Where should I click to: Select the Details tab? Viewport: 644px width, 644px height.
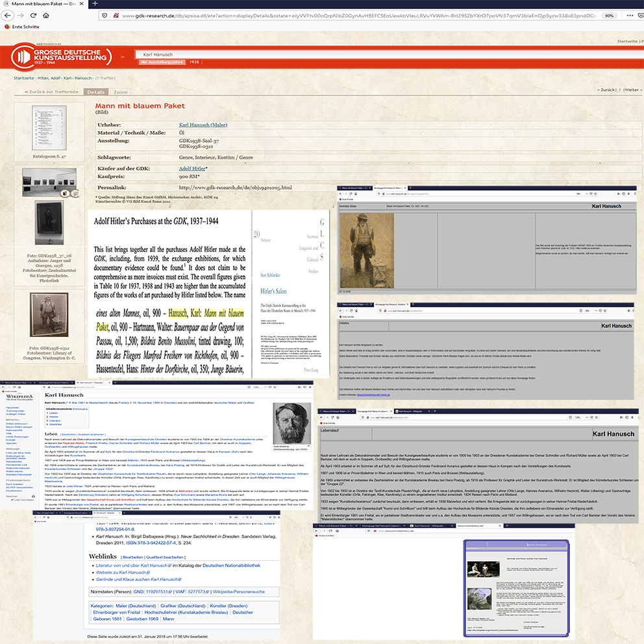pos(95,93)
